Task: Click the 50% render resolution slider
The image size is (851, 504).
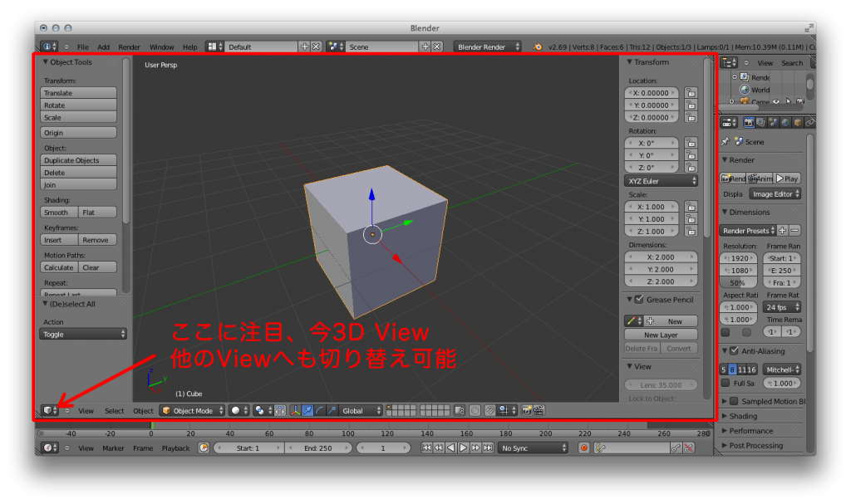Action: click(738, 281)
